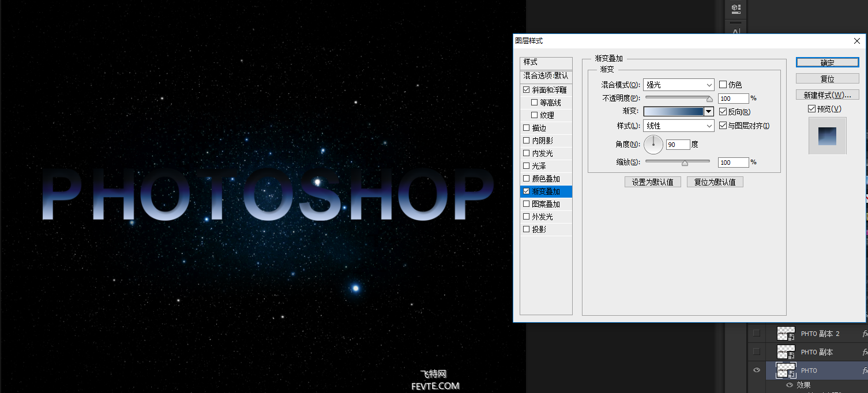Open the 颜色叠加 settings entry
Image resolution: width=868 pixels, height=393 pixels.
click(x=546, y=179)
